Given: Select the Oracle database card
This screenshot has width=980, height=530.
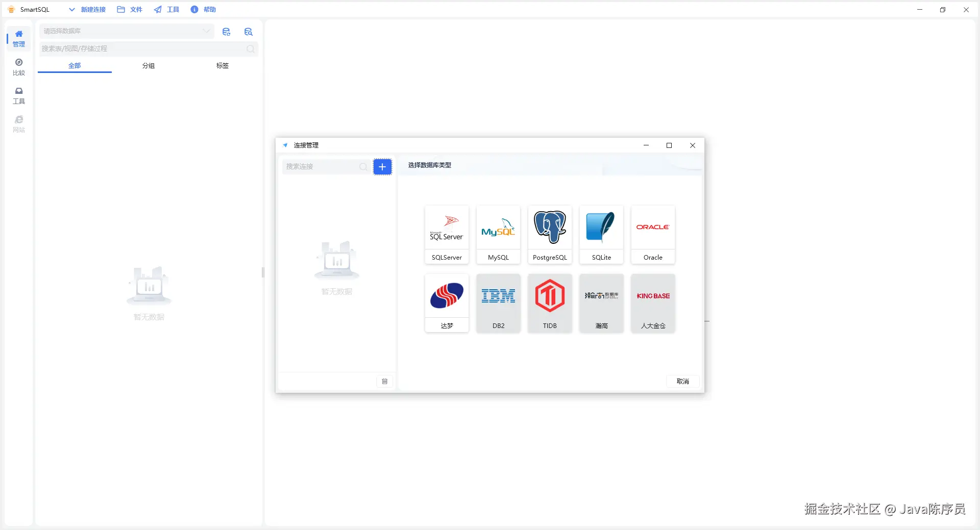Looking at the screenshot, I should 653,235.
